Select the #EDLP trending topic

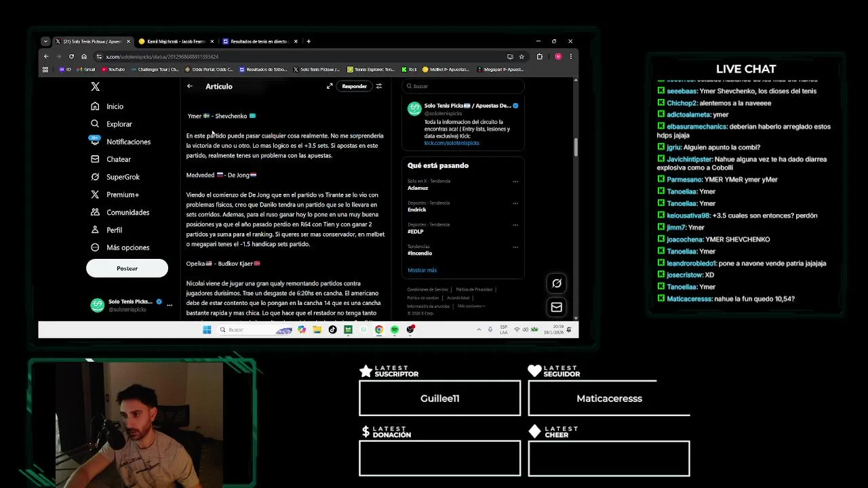(416, 231)
